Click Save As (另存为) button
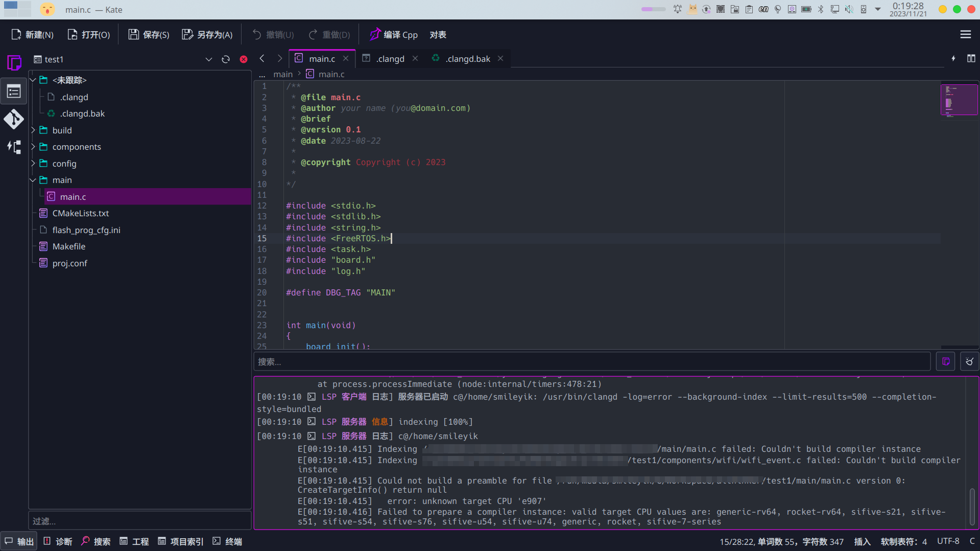 point(207,35)
